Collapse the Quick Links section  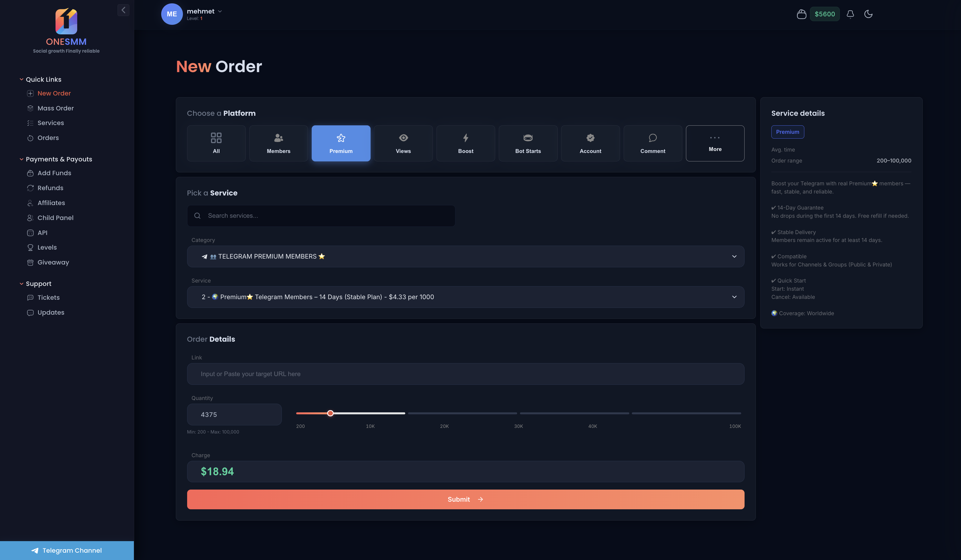tap(21, 79)
